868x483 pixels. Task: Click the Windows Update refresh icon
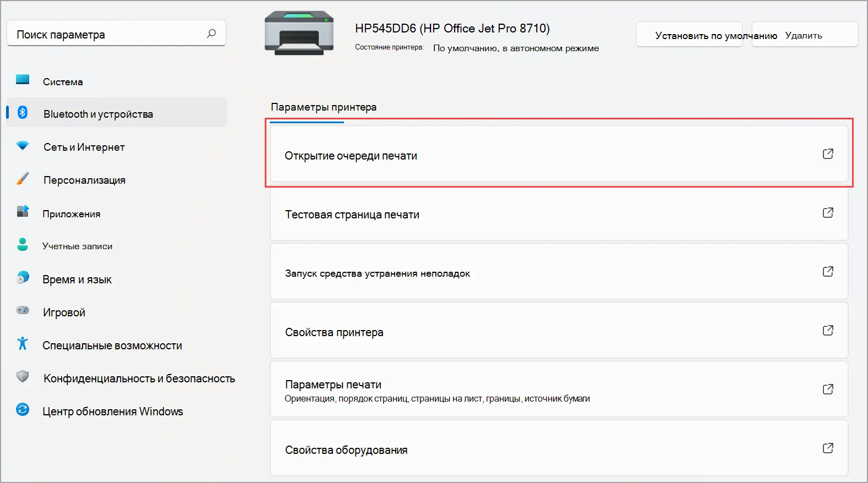23,409
